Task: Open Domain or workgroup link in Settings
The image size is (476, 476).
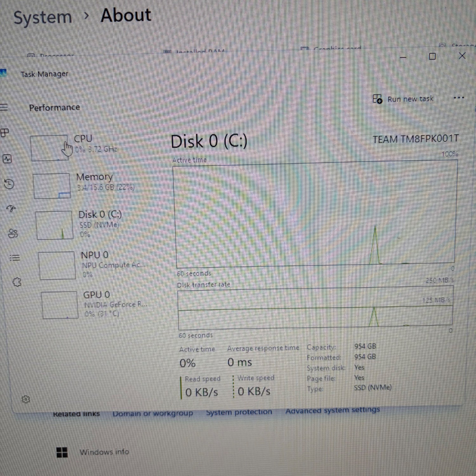Action: tap(153, 413)
